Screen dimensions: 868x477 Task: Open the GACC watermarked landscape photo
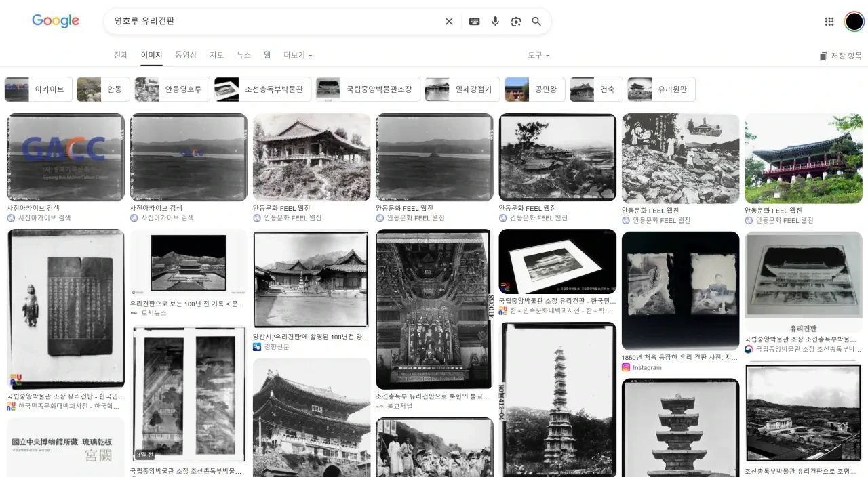tap(66, 157)
